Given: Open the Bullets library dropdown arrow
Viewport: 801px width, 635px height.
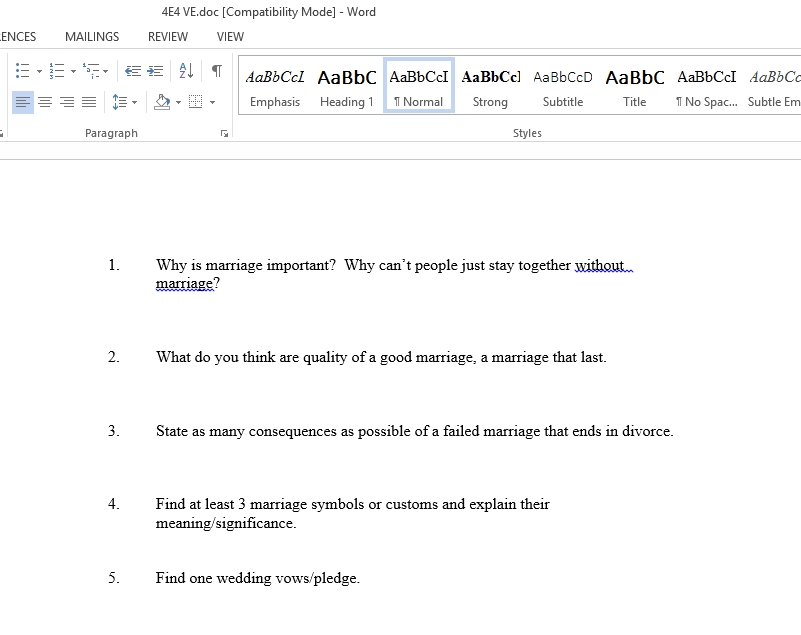Looking at the screenshot, I should [39, 71].
